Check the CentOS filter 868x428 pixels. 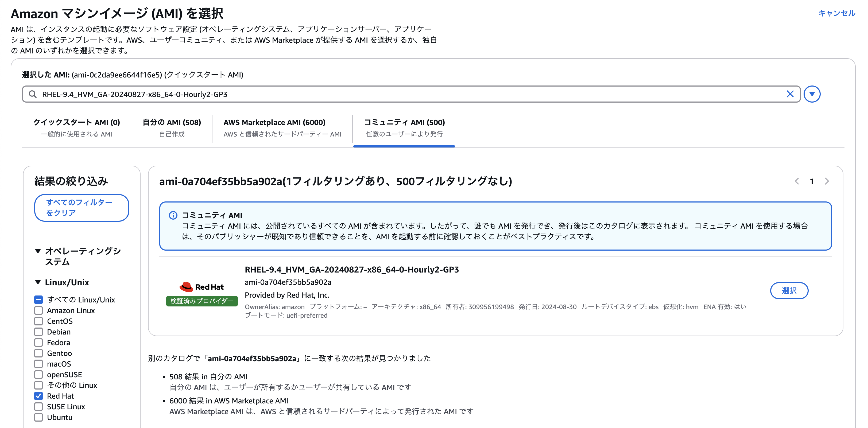[x=38, y=321]
